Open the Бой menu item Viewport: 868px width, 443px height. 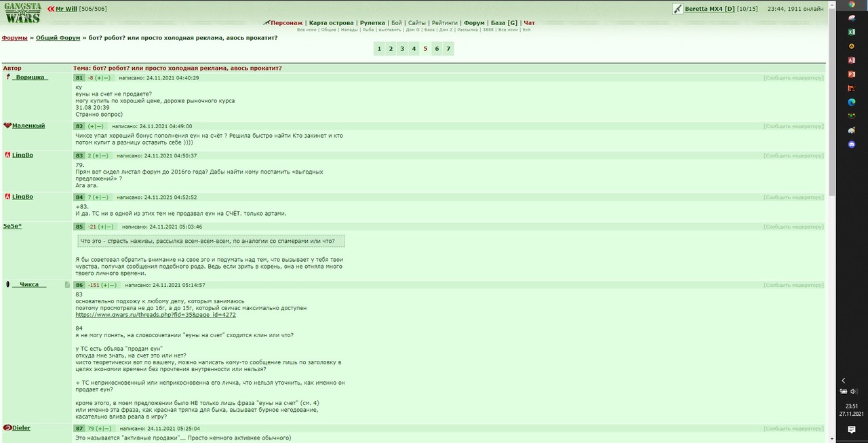point(397,23)
